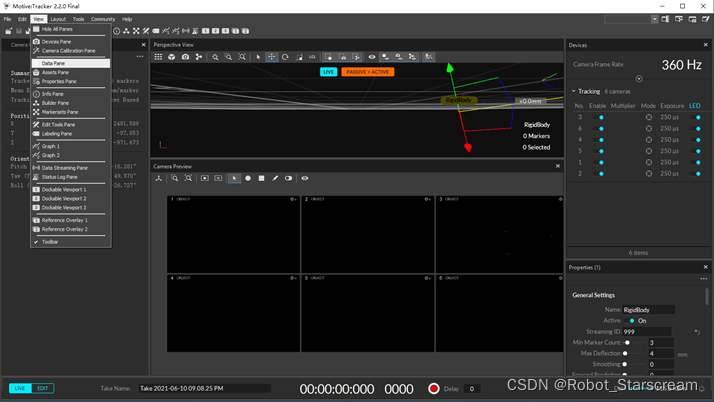Select the pointer tool in Camera Preview toolbar
The height and width of the screenshot is (402, 714).
(x=234, y=178)
